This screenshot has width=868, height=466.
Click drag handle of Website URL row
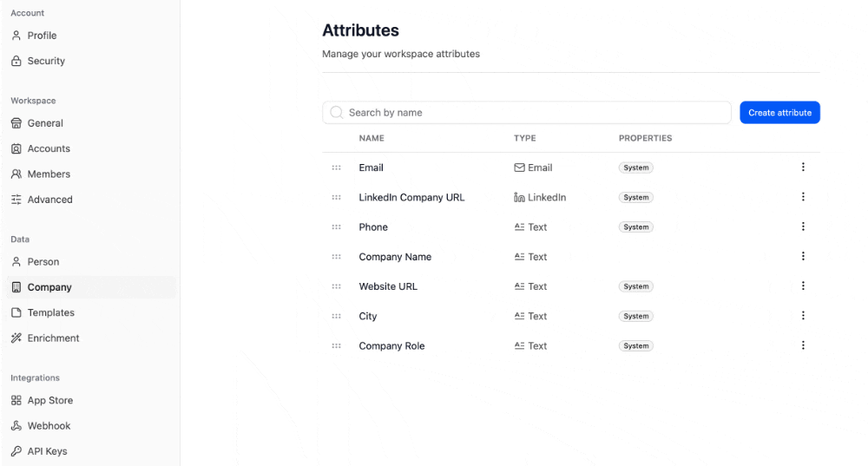pyautogui.click(x=336, y=286)
